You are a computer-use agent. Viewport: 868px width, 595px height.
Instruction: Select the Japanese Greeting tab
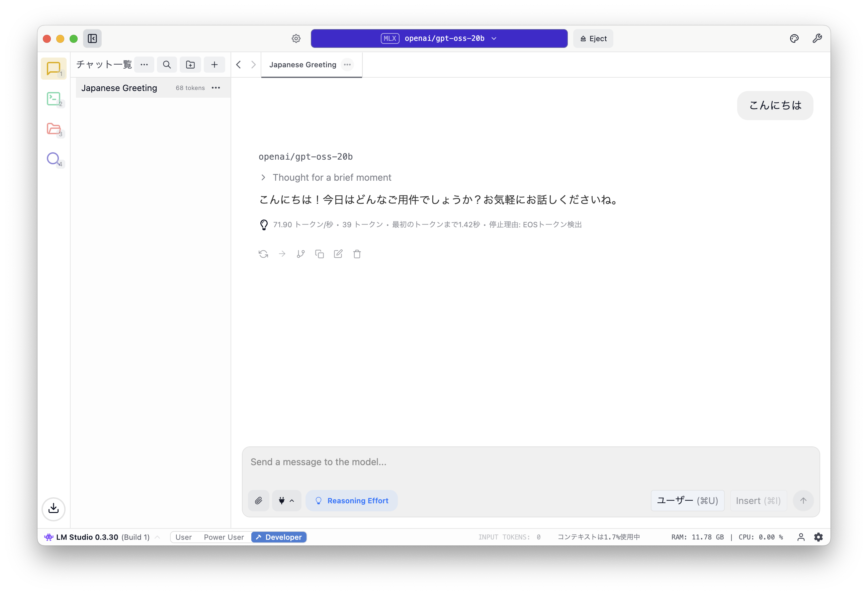[x=302, y=65]
